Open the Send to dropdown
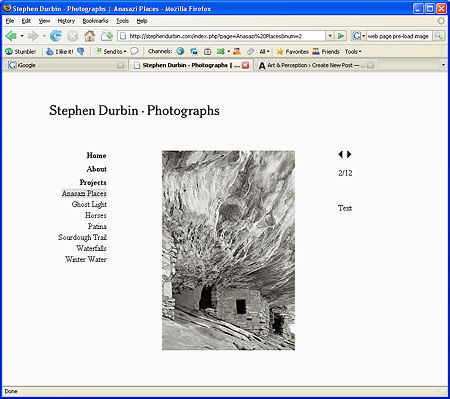 pos(111,51)
